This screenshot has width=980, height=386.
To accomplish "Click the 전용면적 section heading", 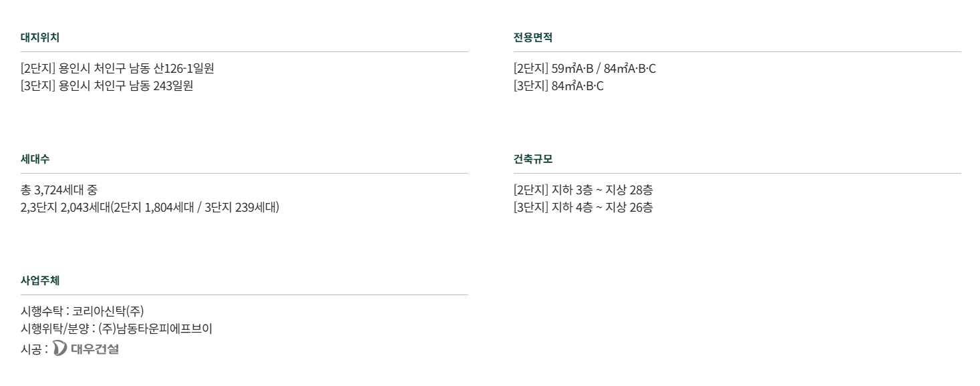I will pyautogui.click(x=533, y=38).
